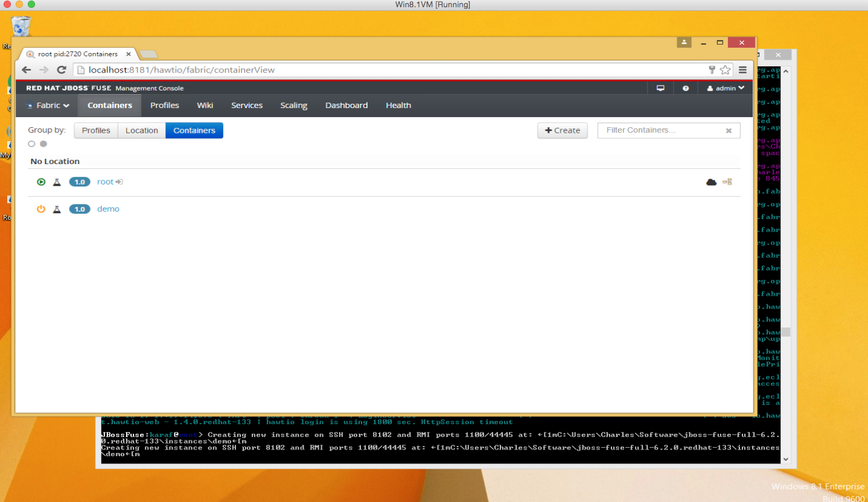Open the Profiles nav tab
This screenshot has height=502, width=868.
click(x=165, y=105)
